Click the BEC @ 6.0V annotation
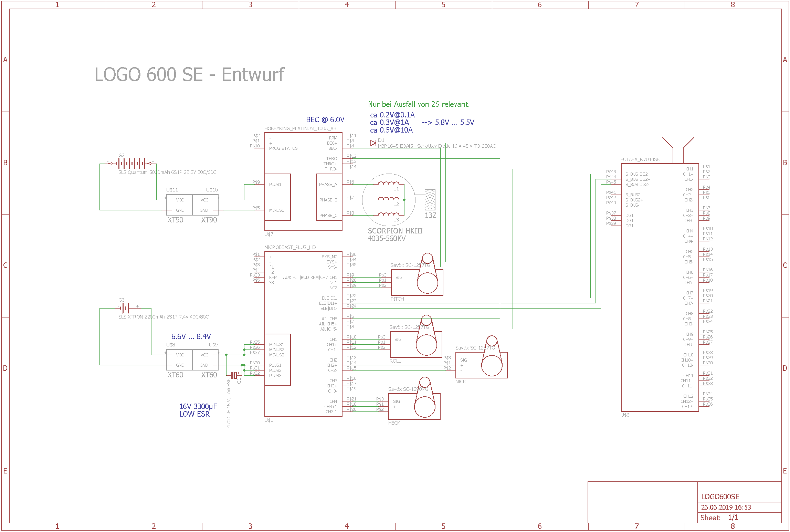 tap(325, 120)
